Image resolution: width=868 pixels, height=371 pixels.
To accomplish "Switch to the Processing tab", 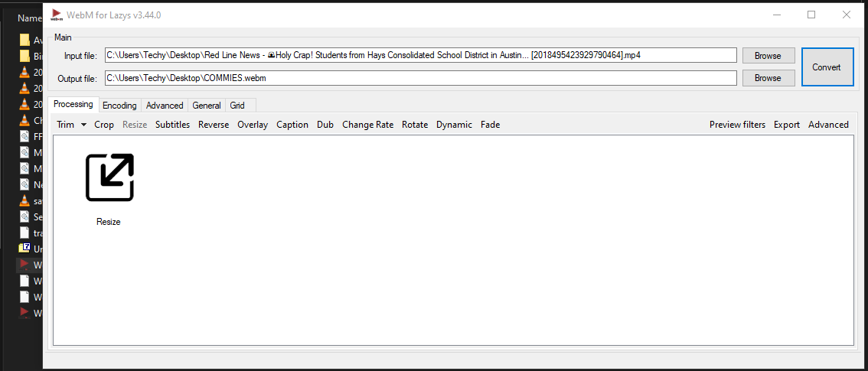I will point(73,105).
